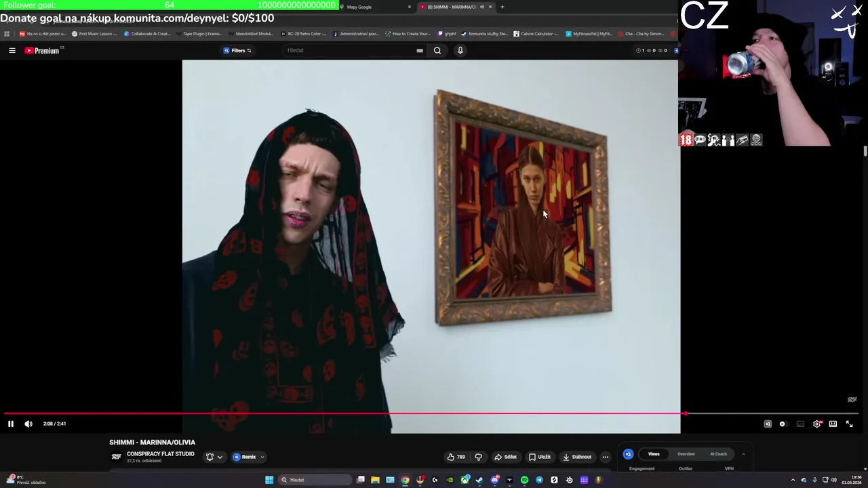
Task: Open the on-screen keyboard icon in search
Action: (x=420, y=50)
